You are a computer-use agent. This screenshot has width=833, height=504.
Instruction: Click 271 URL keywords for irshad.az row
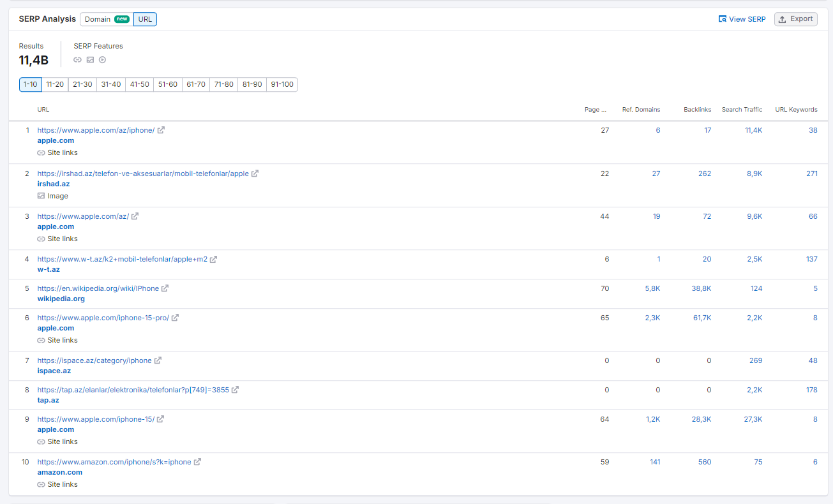coord(811,174)
